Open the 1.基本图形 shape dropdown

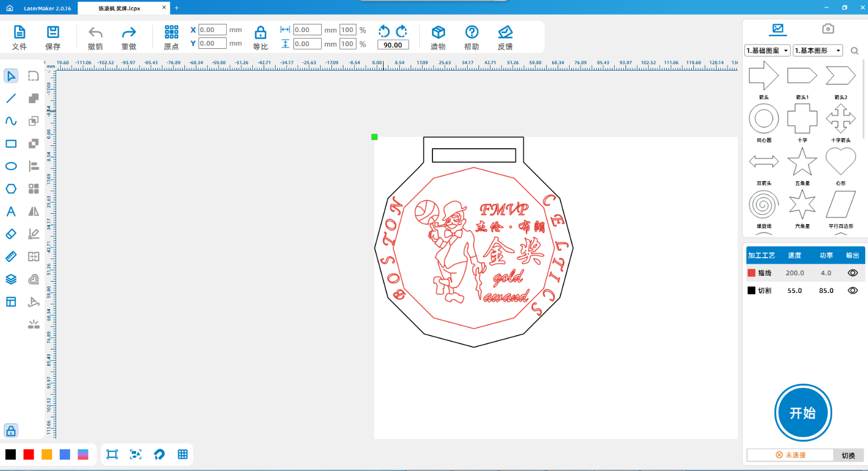[818, 50]
